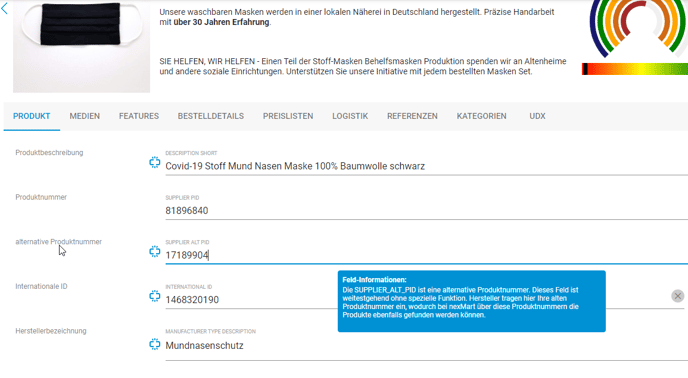Viewport: 688px width, 378px height.
Task: Close the Feld-Informationen tooltip with the X
Action: 677,296
